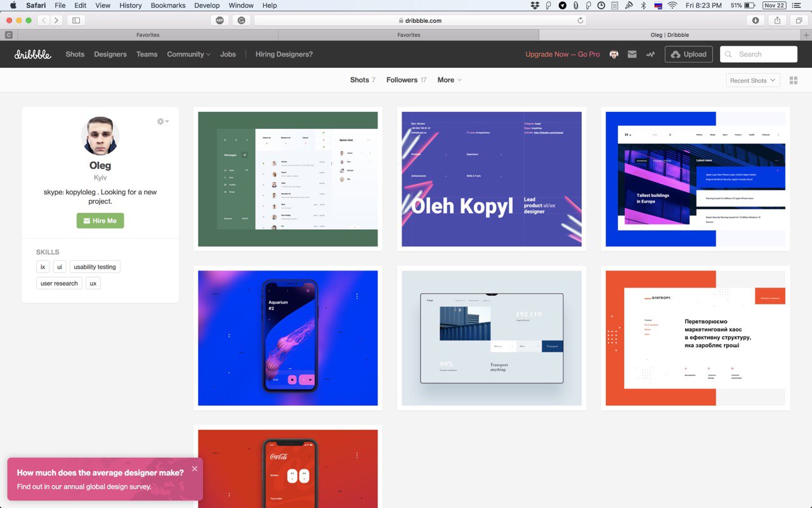Screen dimensions: 812x508
Task: Open profile settings gear menu
Action: pyautogui.click(x=162, y=121)
